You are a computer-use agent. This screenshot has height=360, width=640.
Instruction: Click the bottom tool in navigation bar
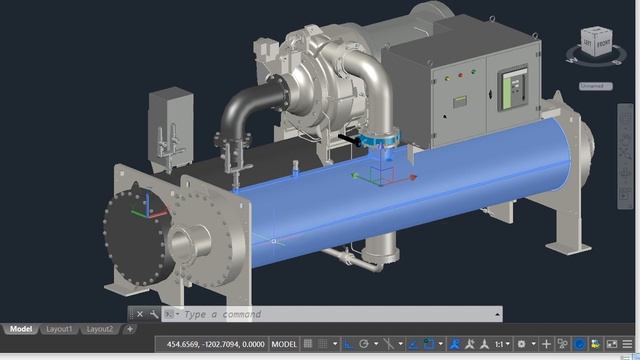pyautogui.click(x=625, y=194)
